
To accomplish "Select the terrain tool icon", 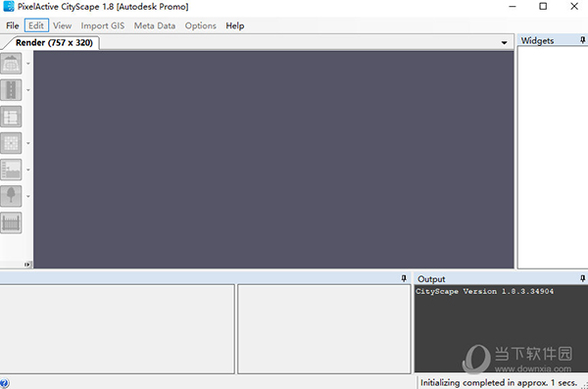I will tap(11, 63).
